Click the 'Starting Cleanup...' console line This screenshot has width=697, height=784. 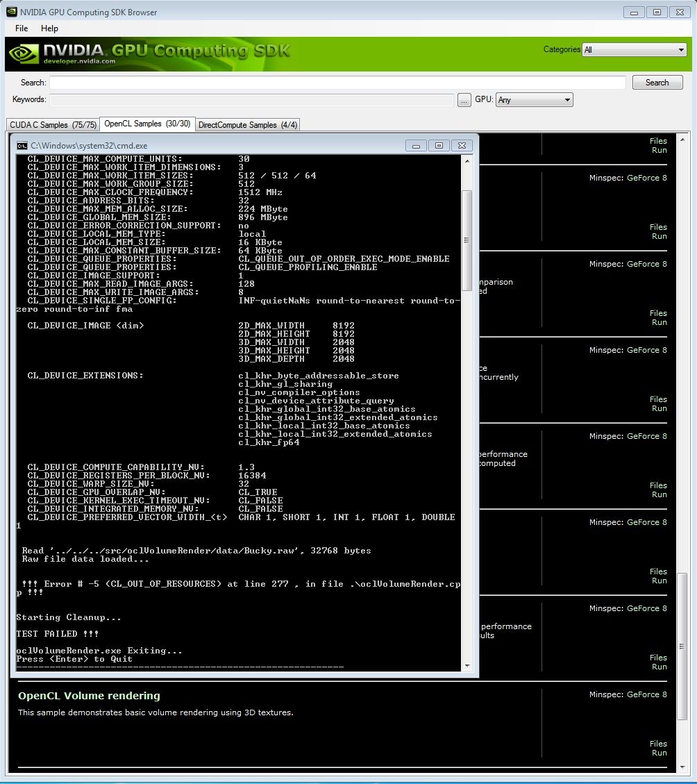pyautogui.click(x=69, y=617)
